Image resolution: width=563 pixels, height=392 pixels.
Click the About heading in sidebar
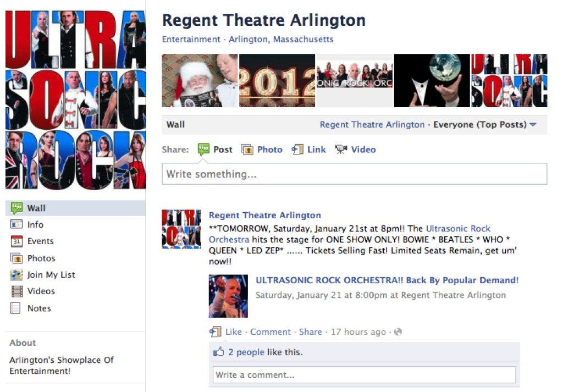(x=23, y=343)
